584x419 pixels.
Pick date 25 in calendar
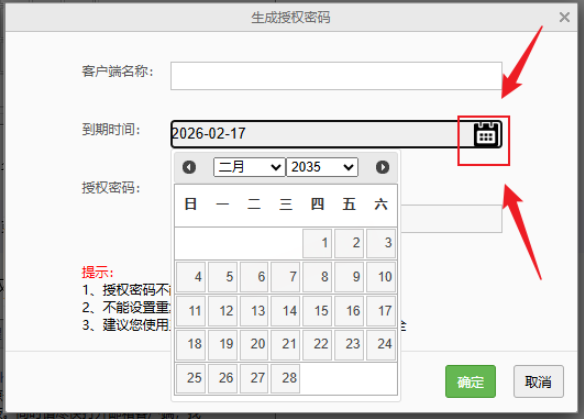click(191, 378)
